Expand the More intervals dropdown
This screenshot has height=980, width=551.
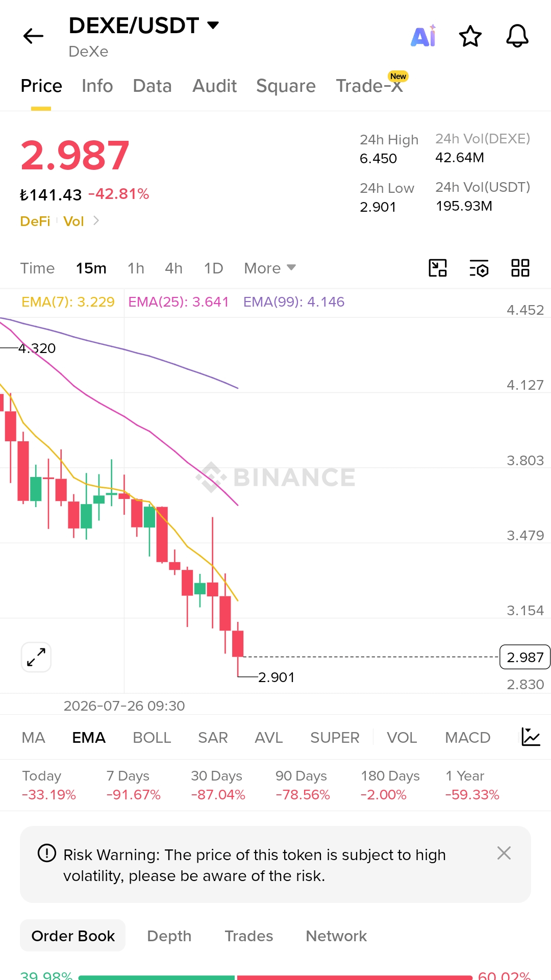tap(270, 268)
